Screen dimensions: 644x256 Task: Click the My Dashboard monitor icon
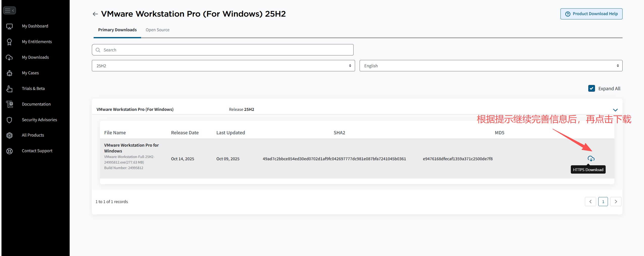coord(9,26)
